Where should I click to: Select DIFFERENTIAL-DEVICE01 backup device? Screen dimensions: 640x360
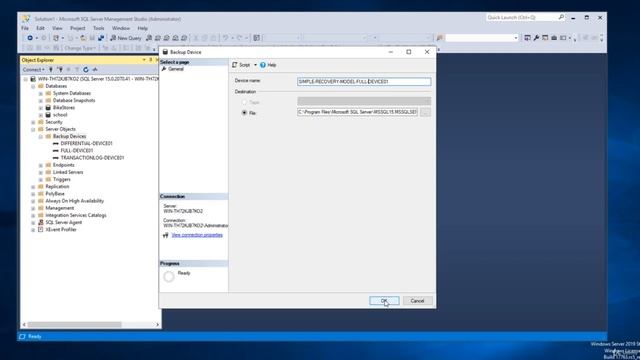(x=86, y=144)
